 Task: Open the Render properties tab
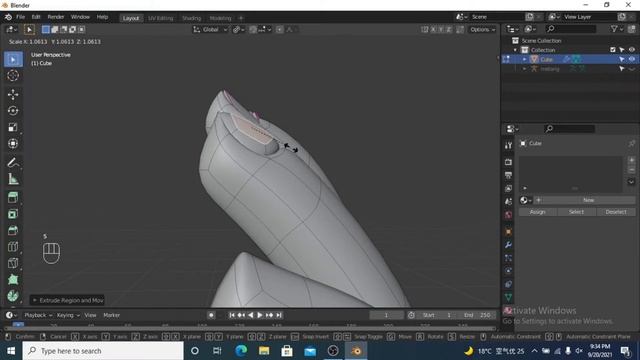(x=508, y=162)
